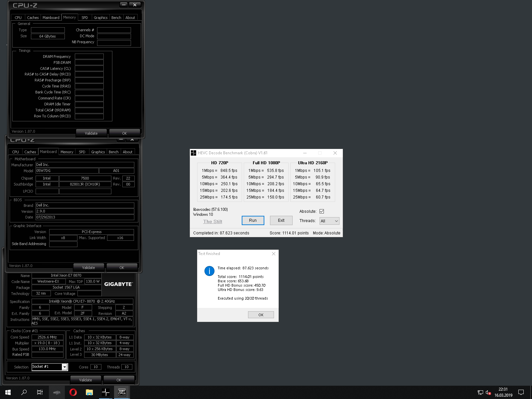Open network status tray icon
The image size is (532, 399).
click(x=480, y=392)
